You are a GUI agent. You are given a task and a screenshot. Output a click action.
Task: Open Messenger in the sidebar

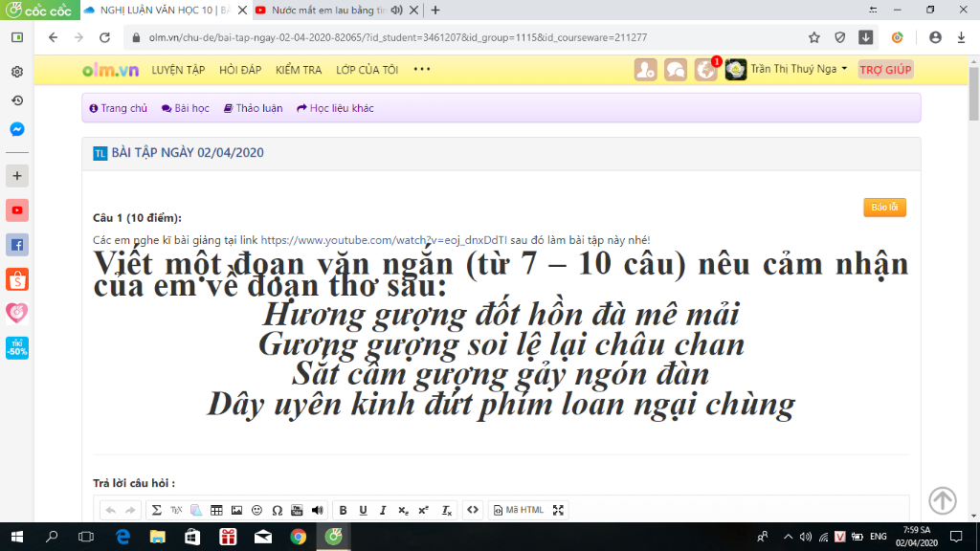click(17, 129)
